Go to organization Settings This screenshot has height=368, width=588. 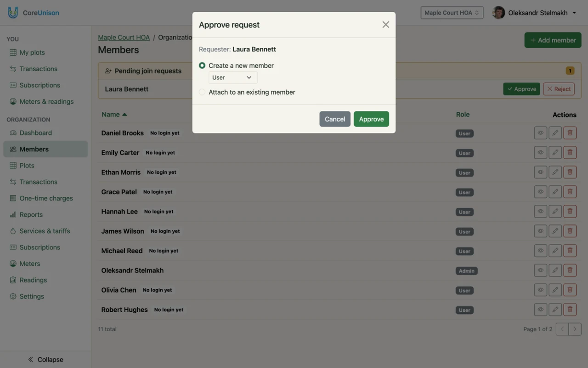pyautogui.click(x=45, y=296)
